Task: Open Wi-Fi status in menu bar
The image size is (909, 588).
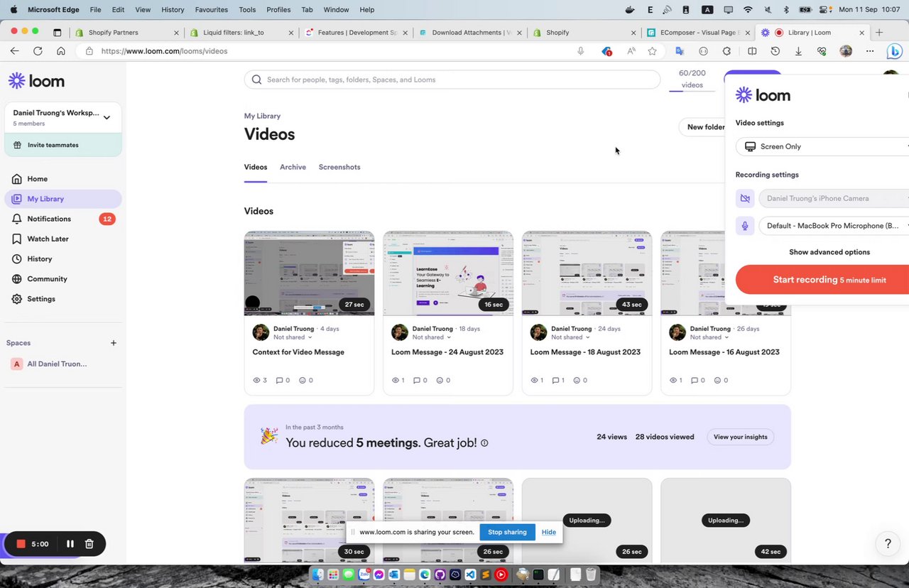Action: tap(748, 10)
